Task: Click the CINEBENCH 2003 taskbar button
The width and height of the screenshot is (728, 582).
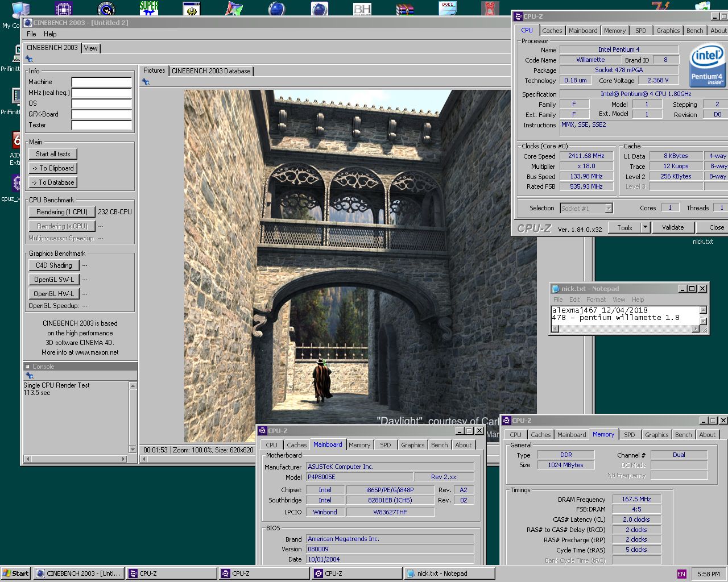Action: [x=78, y=573]
